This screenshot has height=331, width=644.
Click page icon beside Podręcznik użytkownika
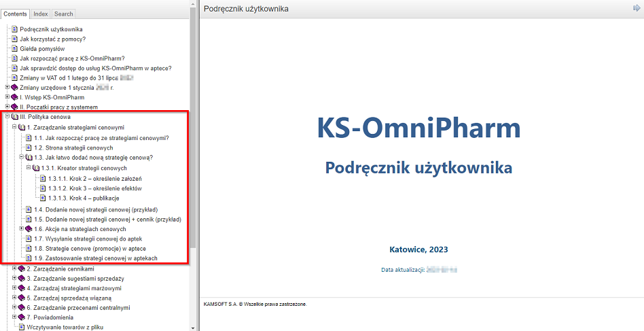[x=14, y=29]
